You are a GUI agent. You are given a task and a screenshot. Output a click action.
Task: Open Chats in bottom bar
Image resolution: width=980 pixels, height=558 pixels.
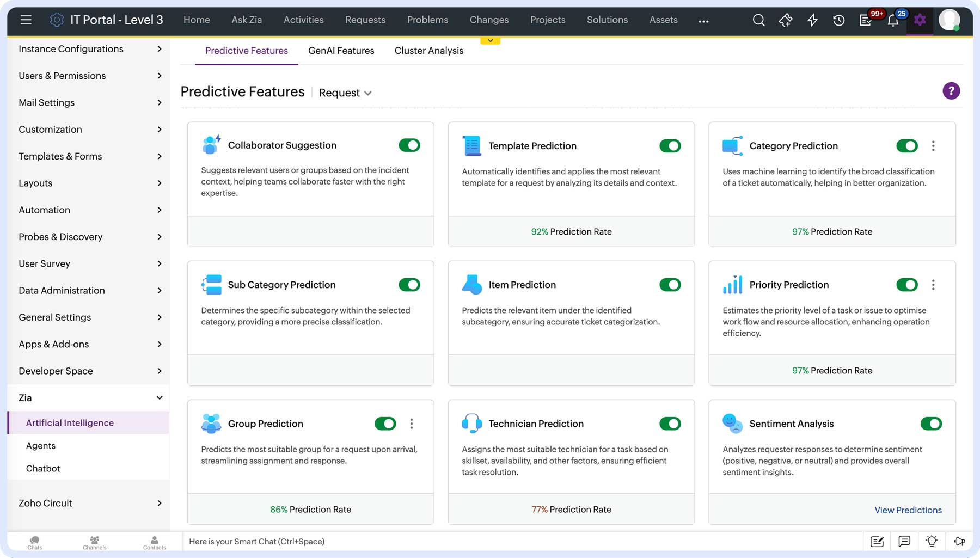click(x=35, y=542)
